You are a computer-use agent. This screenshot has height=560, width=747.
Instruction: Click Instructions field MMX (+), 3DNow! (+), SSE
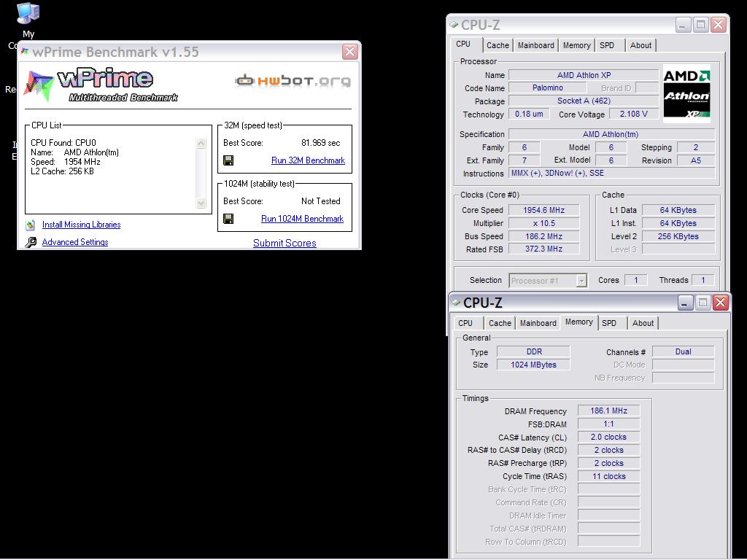(612, 174)
